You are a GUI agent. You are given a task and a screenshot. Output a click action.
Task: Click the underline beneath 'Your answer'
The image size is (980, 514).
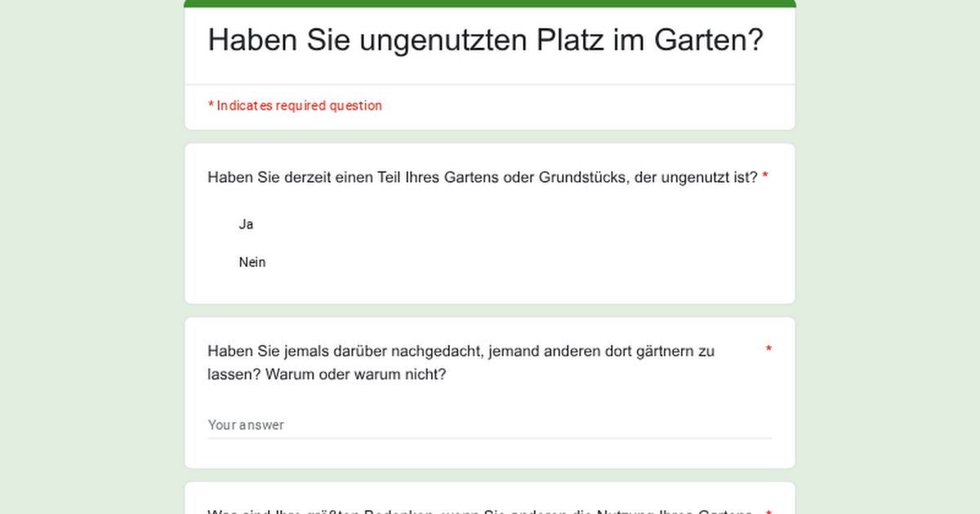[488, 438]
